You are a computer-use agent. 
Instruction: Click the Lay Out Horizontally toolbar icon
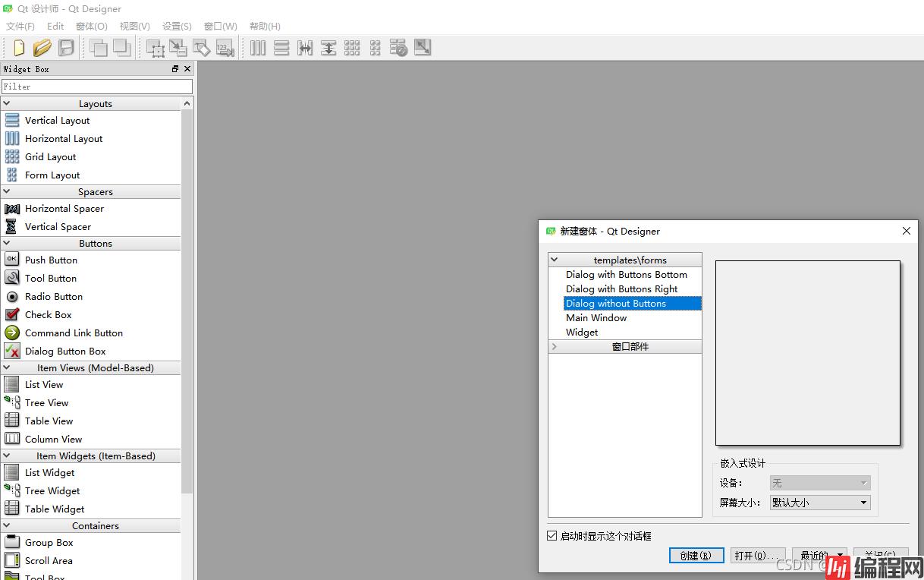click(258, 48)
